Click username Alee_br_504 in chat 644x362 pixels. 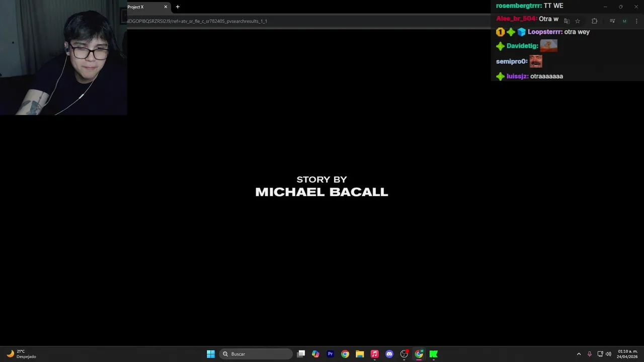(x=516, y=19)
